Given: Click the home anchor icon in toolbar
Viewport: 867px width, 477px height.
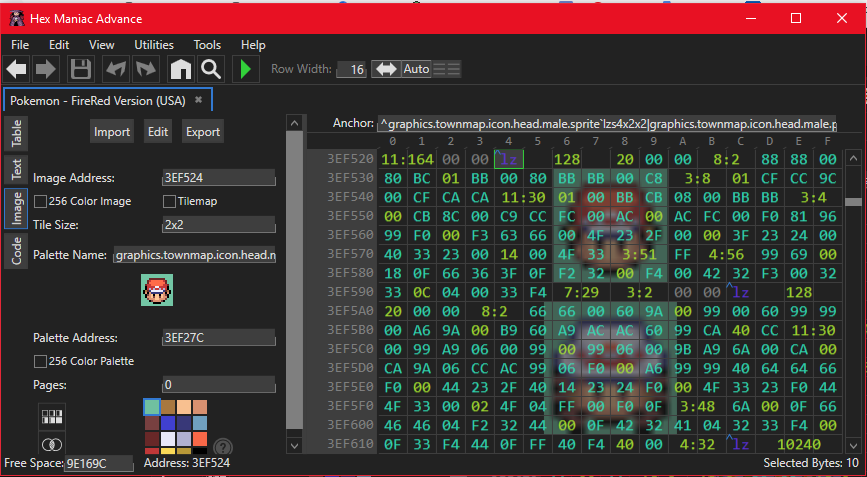Looking at the screenshot, I should pyautogui.click(x=180, y=69).
